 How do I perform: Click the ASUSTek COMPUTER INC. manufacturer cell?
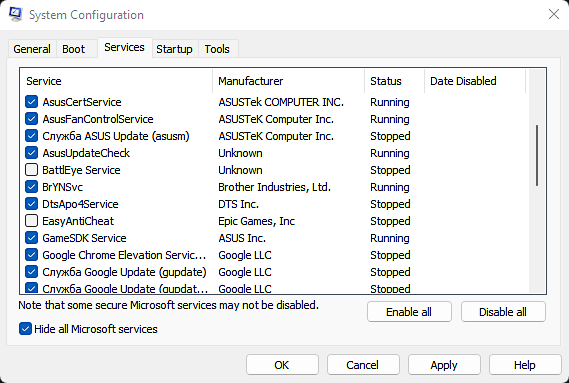[x=281, y=102]
